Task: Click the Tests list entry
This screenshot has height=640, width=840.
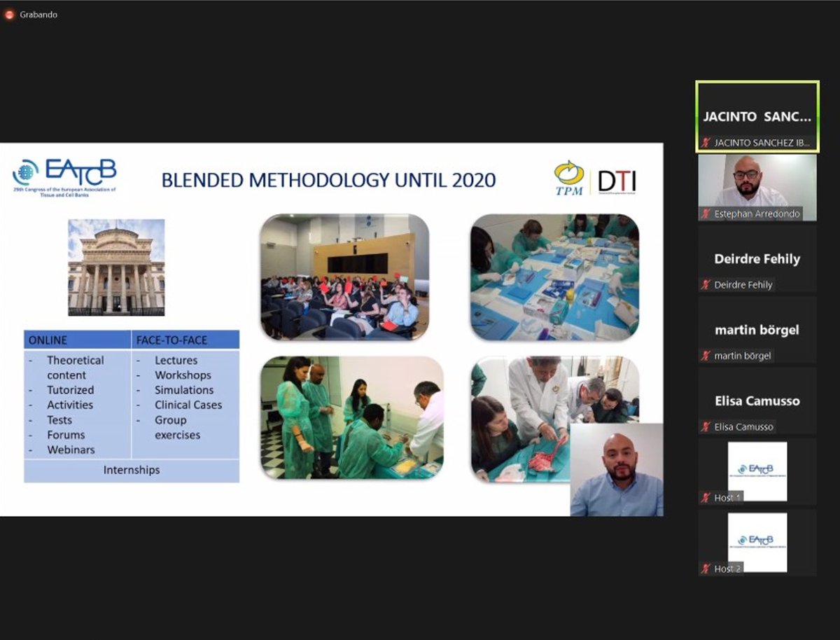Action: (x=59, y=420)
